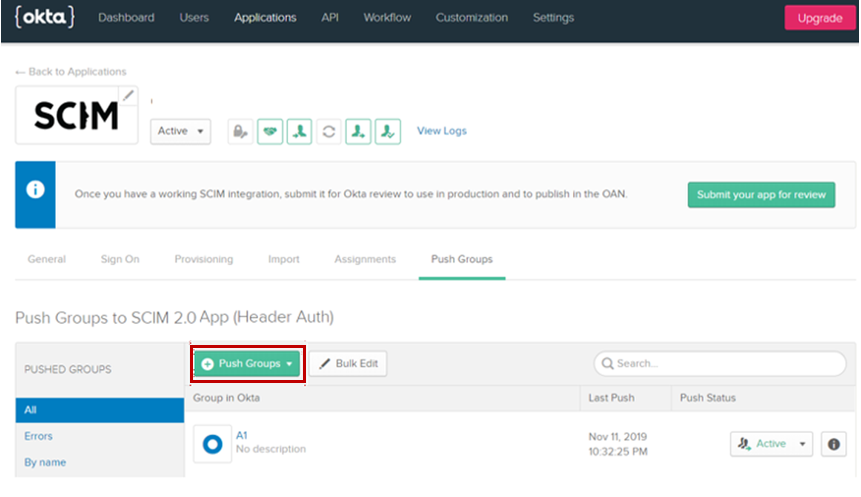Click the A1 group circle icon
Viewport: 861px width, 497px height.
tap(212, 444)
